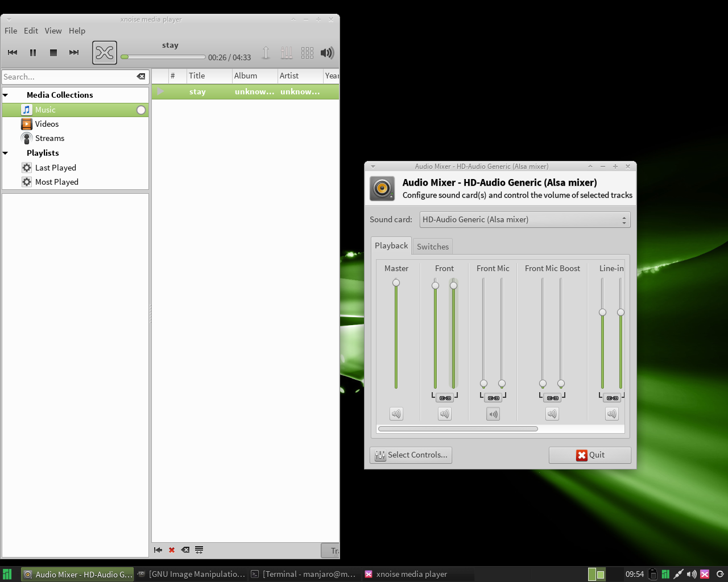The width and height of the screenshot is (728, 582).
Task: Select Streams in Media Collections
Action: point(76,138)
